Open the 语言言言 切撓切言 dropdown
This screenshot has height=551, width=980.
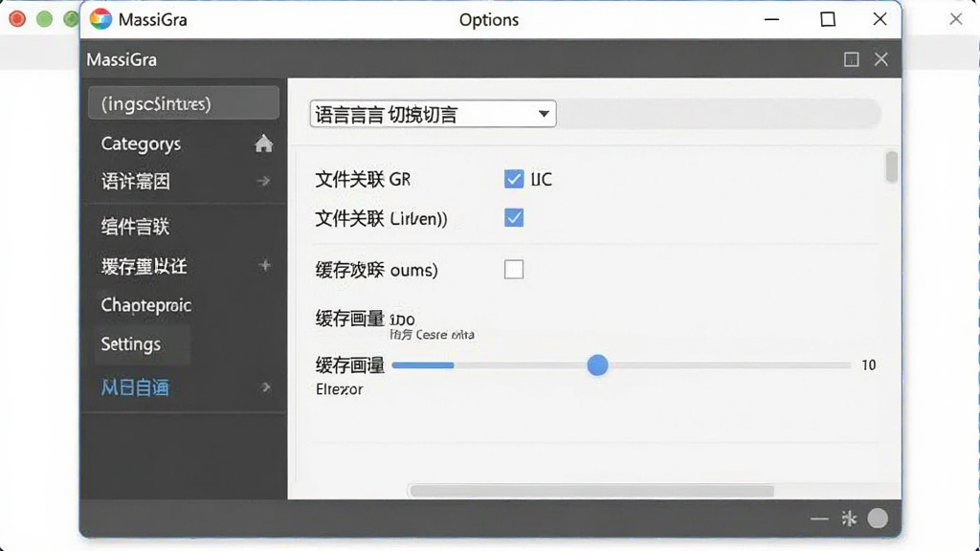point(434,115)
